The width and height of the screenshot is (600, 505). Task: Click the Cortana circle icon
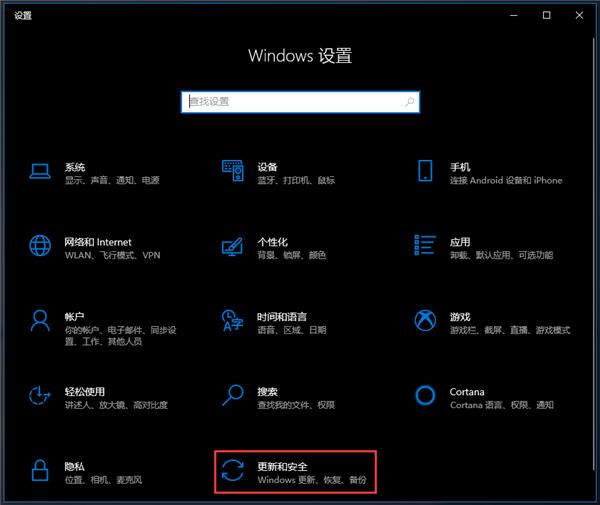(x=425, y=395)
